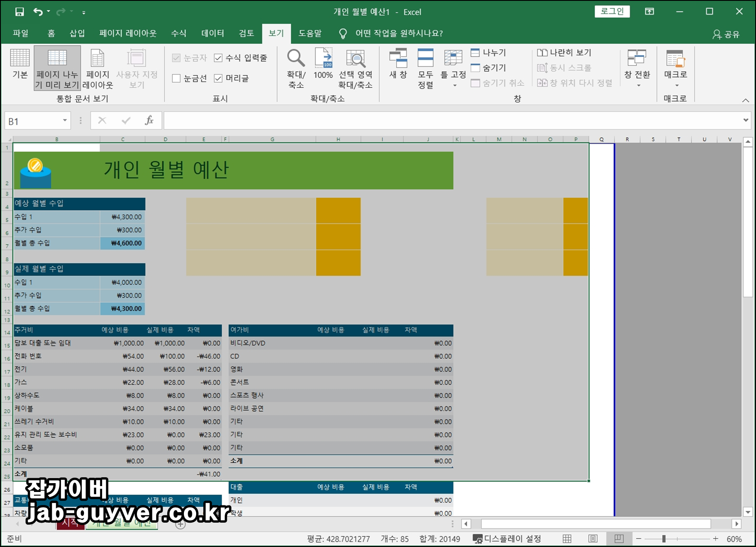Add a new sheet with plus icon
756x547 pixels.
coord(181,524)
